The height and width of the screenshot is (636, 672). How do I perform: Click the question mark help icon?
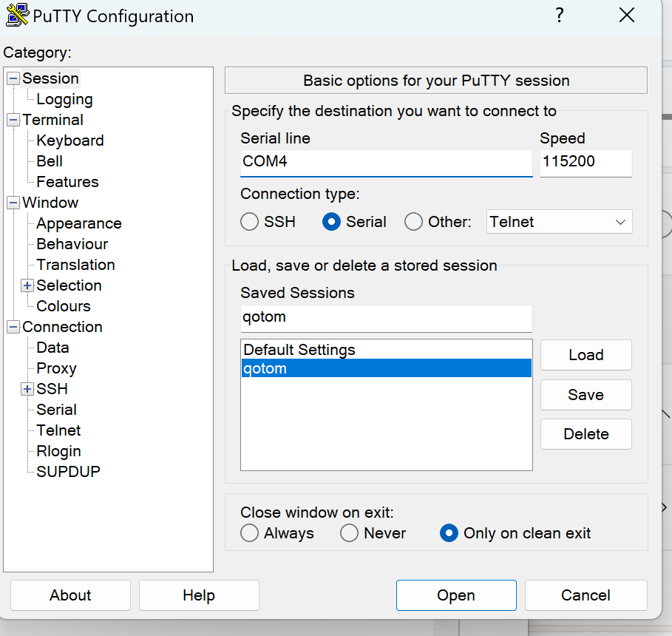click(560, 16)
